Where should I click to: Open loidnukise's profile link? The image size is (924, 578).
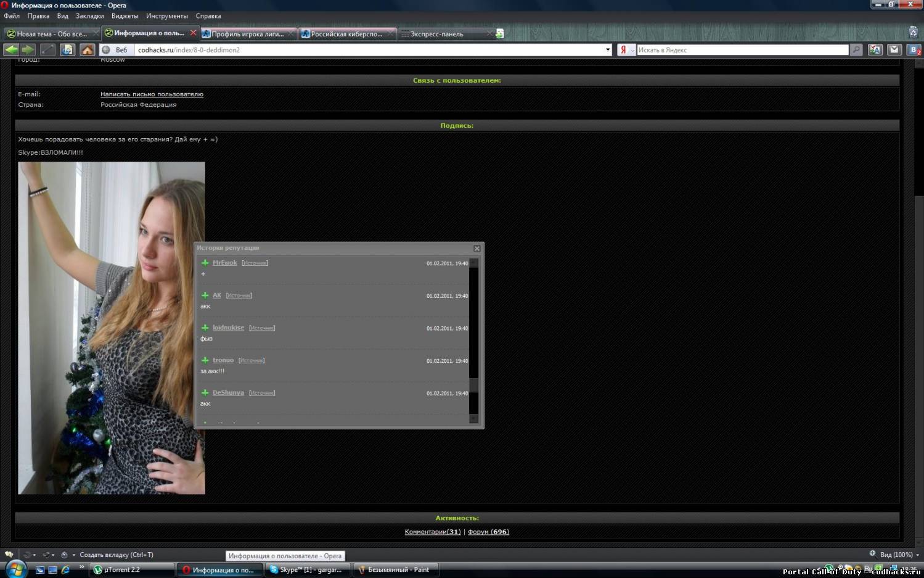pyautogui.click(x=228, y=328)
